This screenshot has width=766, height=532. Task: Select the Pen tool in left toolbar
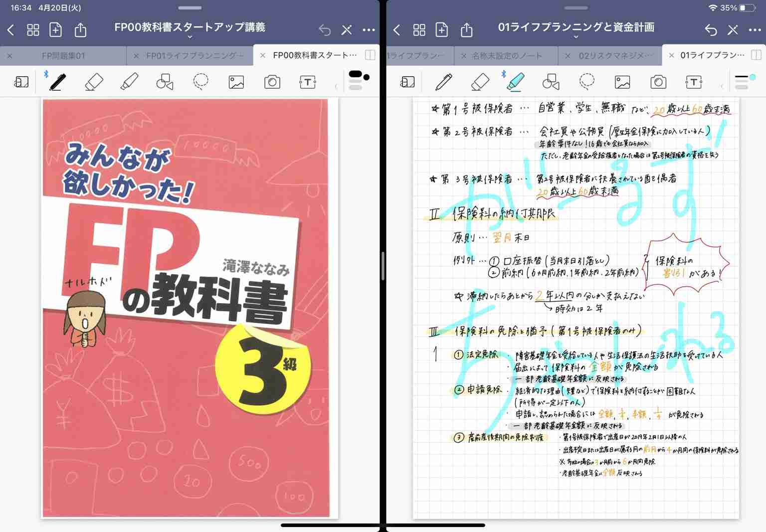[x=58, y=82]
